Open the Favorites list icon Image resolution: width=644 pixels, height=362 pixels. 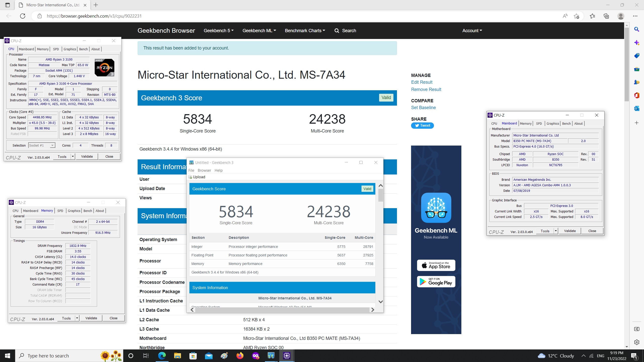pos(592,16)
